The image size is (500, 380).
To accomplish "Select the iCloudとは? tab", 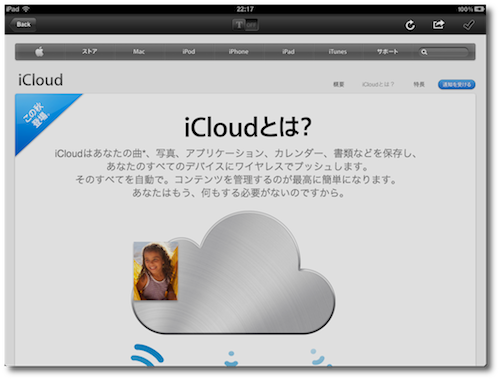I will [378, 84].
